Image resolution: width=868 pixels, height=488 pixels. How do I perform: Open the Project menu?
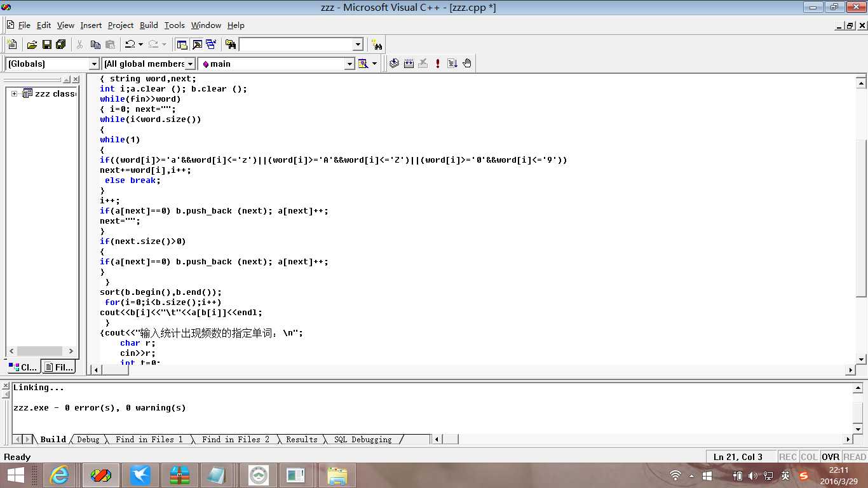[121, 25]
